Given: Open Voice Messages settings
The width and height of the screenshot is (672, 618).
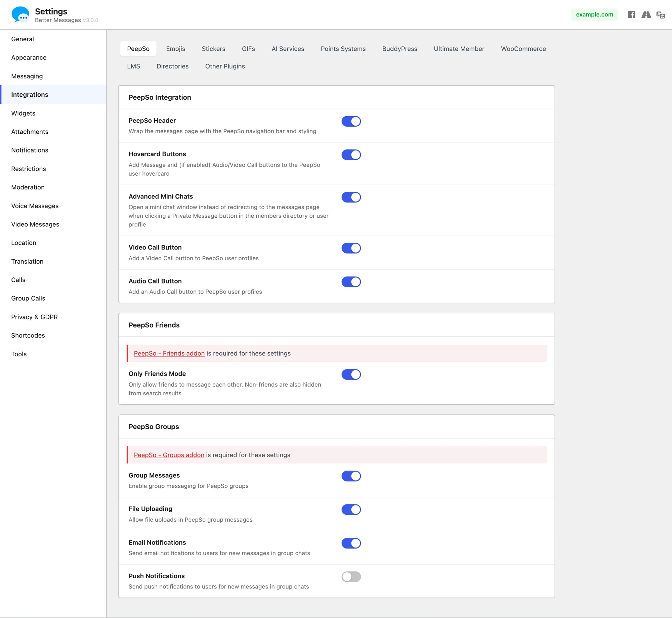Looking at the screenshot, I should (x=53, y=206).
